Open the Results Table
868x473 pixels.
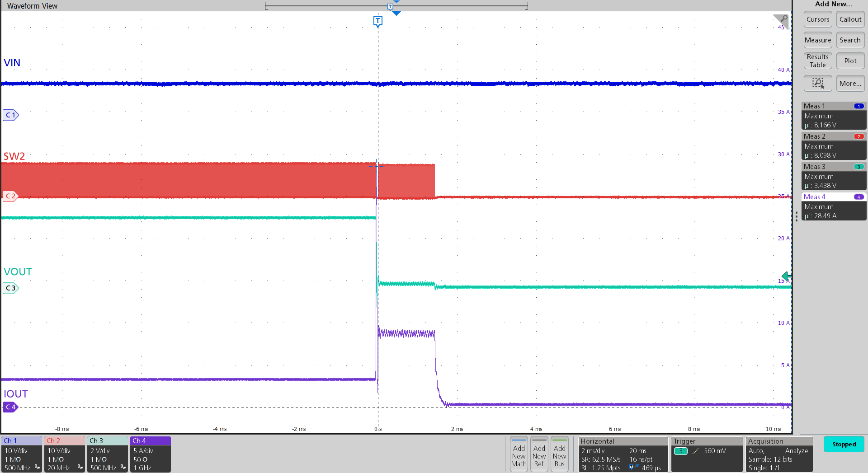(x=818, y=61)
